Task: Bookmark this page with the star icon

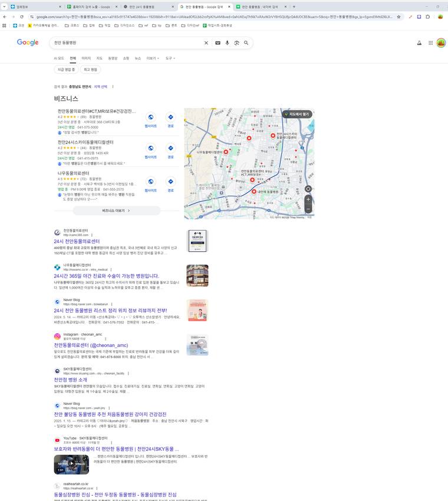Action: 398,17
